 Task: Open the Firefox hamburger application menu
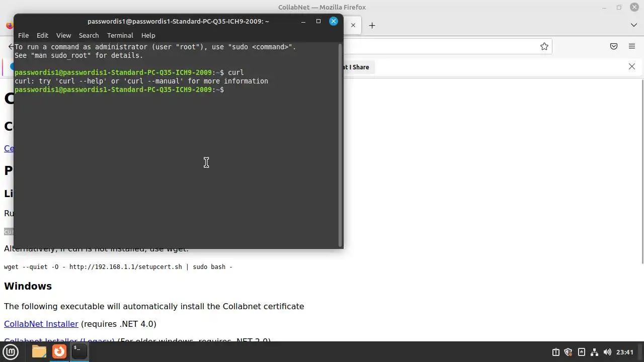631,46
